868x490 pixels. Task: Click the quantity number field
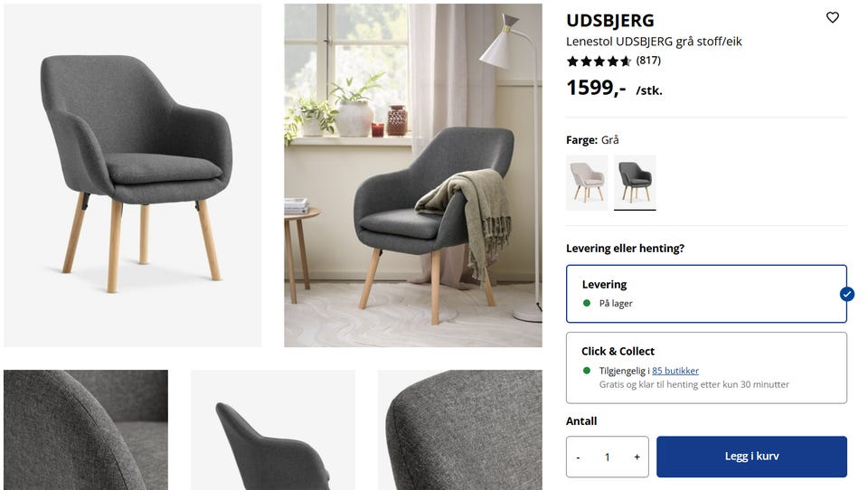click(x=608, y=457)
